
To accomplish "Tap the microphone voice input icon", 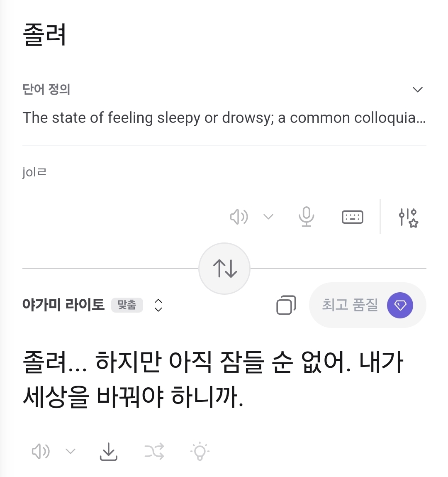I will click(307, 217).
